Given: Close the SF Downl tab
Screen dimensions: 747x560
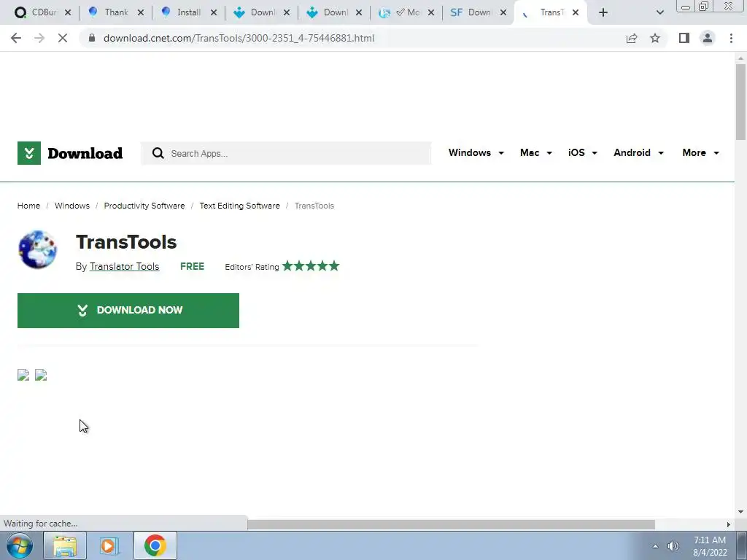Looking at the screenshot, I should click(x=503, y=13).
